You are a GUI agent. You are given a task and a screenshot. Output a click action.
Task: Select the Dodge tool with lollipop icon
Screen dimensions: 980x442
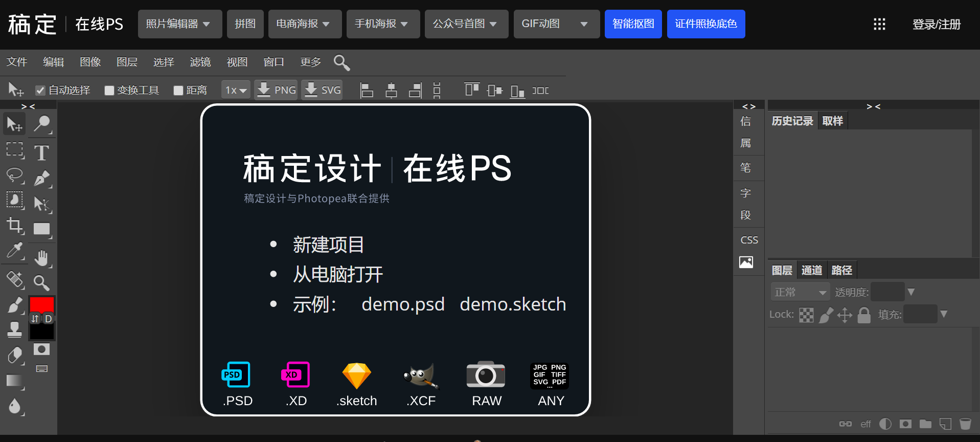41,124
